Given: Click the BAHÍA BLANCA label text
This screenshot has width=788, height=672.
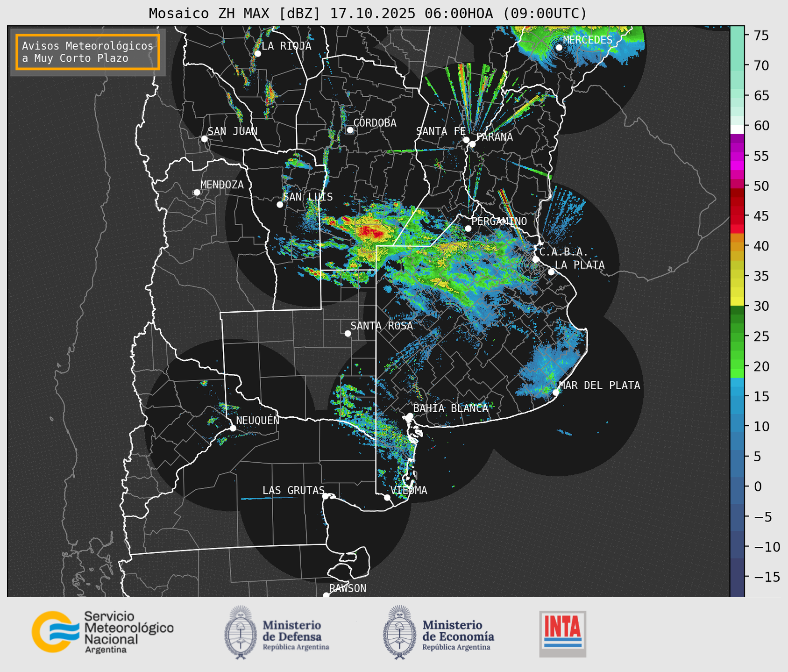Looking at the screenshot, I should (x=451, y=408).
